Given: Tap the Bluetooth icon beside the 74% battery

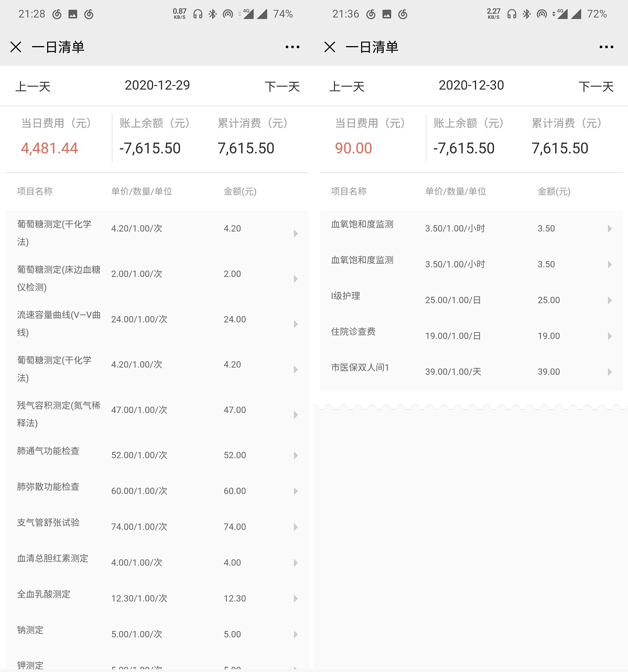Looking at the screenshot, I should point(212,14).
